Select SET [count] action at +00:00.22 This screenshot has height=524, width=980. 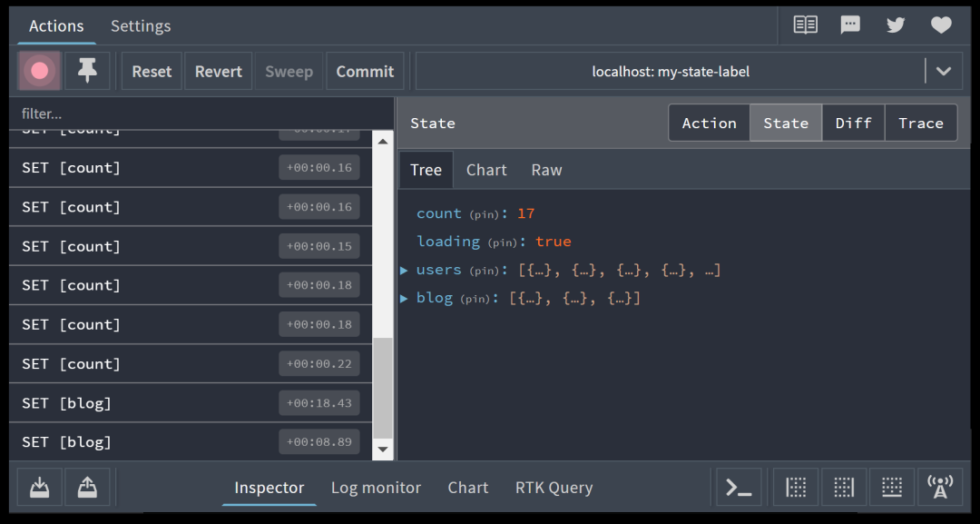coord(191,363)
